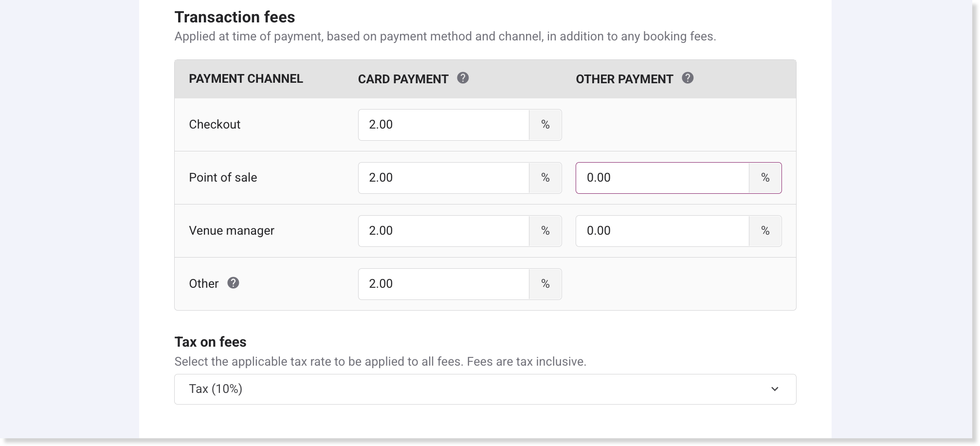Screen dimensions: 980x446
Task: Click the Other Payment column header text
Action: click(x=624, y=79)
